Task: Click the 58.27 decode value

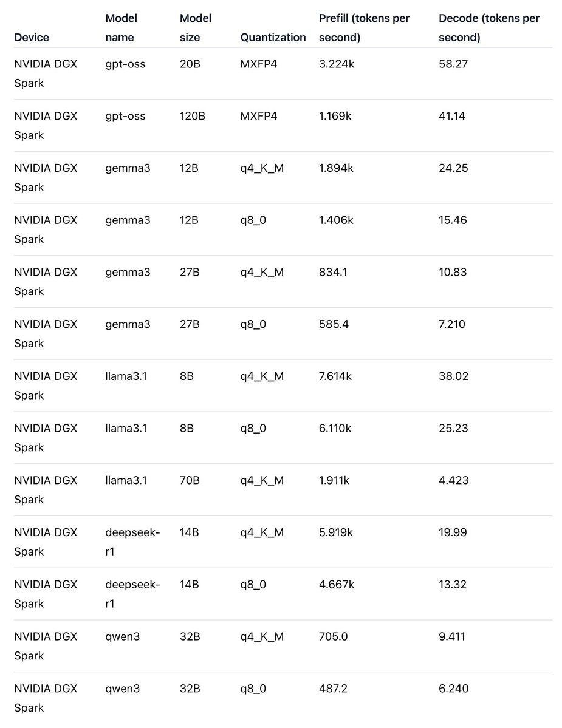Action: [453, 64]
